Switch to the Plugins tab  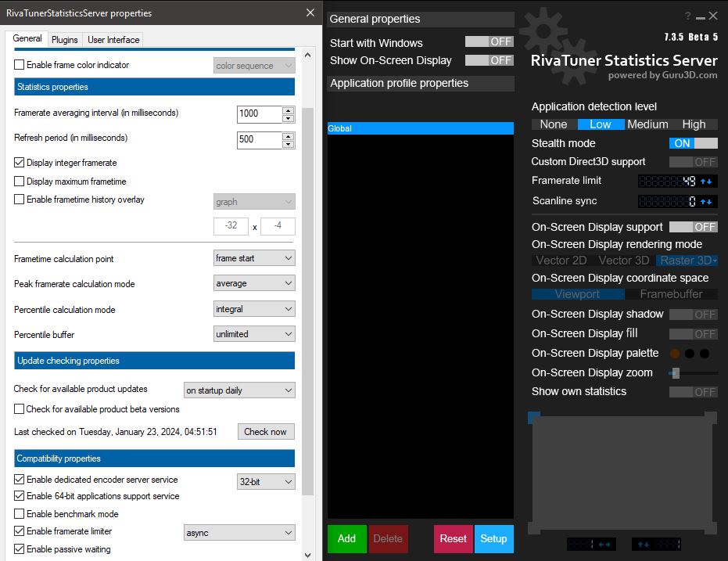[65, 40]
